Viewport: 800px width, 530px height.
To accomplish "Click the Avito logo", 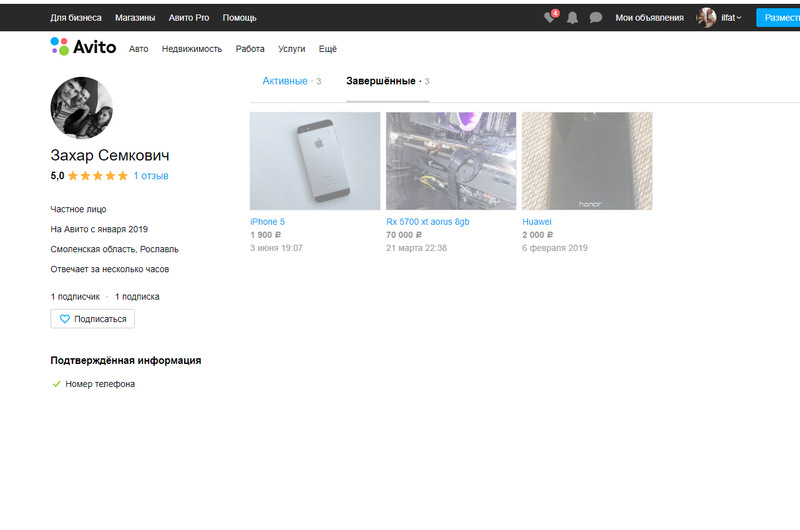I will click(83, 47).
